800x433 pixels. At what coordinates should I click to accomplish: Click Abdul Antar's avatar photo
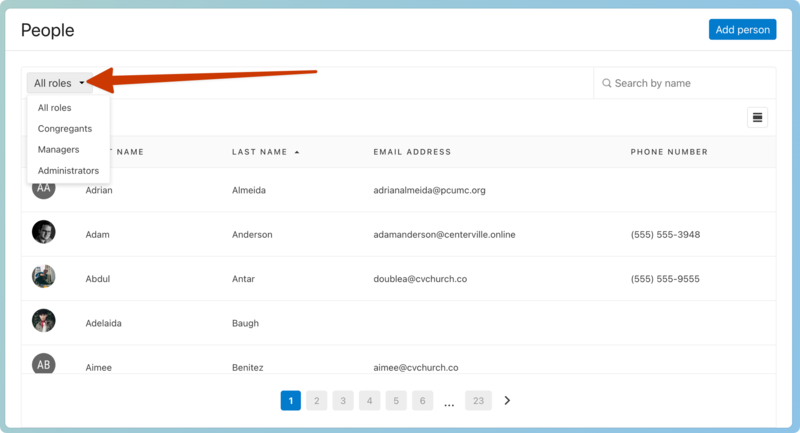coord(43,276)
